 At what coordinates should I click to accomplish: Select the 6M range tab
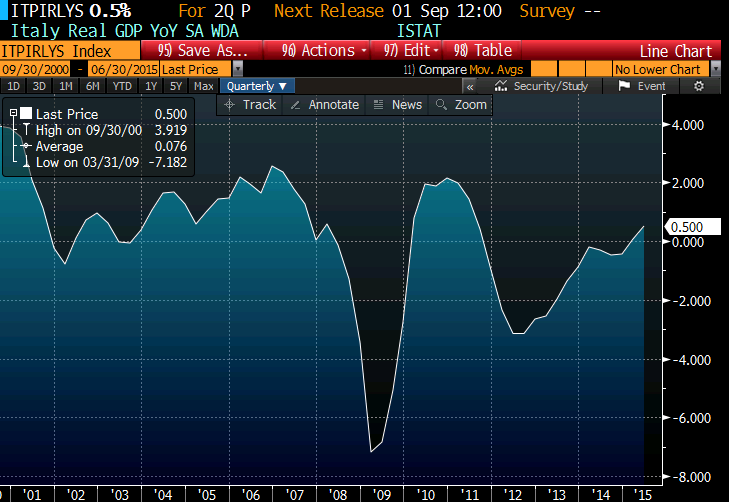93,86
